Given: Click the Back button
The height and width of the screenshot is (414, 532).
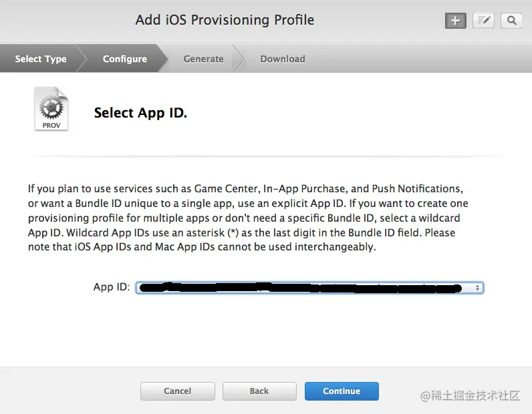Looking at the screenshot, I should [259, 391].
